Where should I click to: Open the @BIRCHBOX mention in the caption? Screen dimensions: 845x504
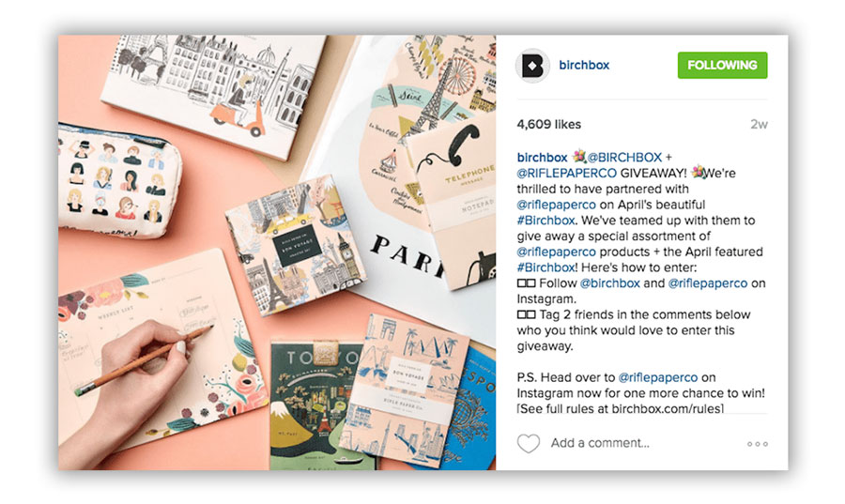pos(624,158)
